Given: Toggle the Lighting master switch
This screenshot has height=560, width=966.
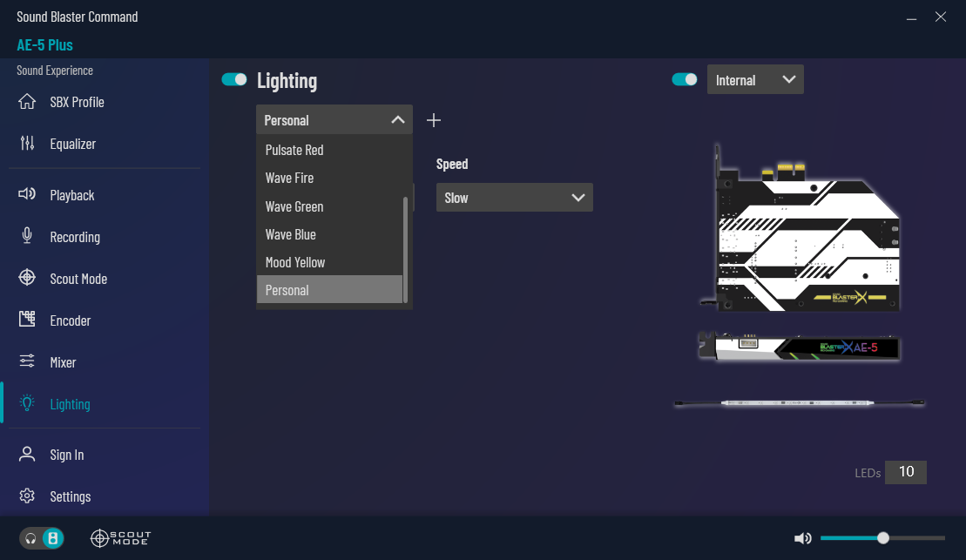Looking at the screenshot, I should [x=234, y=79].
